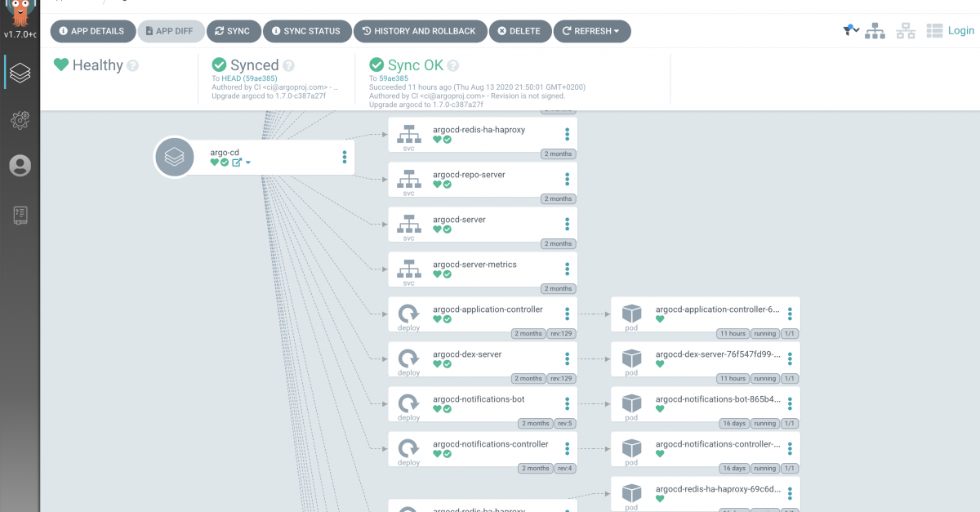The height and width of the screenshot is (512, 980).
Task: Click the APP DIFF button
Action: [170, 31]
